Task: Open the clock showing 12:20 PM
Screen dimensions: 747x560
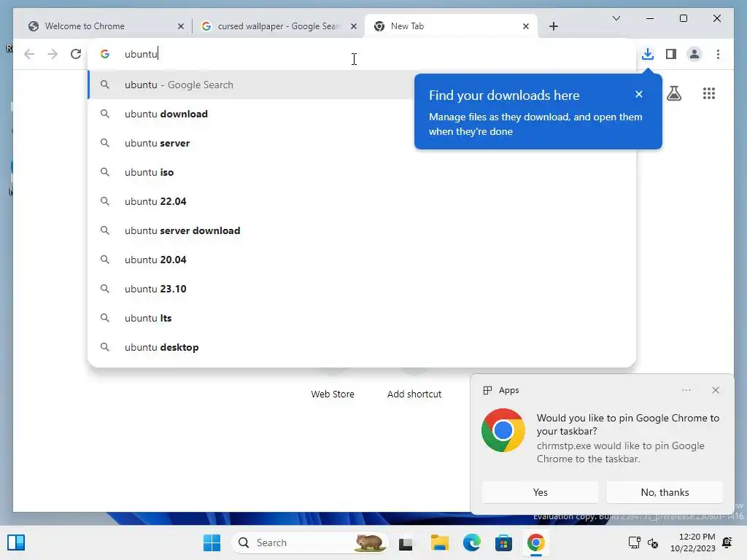Action: tap(693, 542)
